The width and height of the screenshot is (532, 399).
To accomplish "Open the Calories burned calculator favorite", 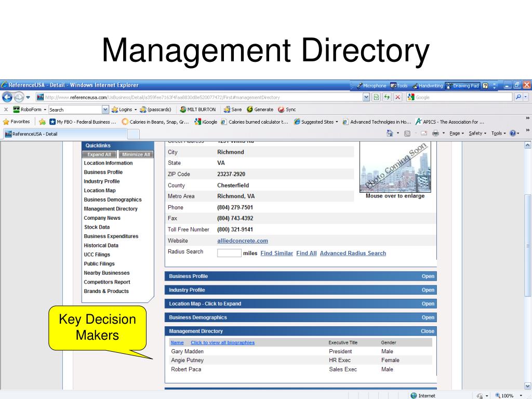I will (x=255, y=122).
